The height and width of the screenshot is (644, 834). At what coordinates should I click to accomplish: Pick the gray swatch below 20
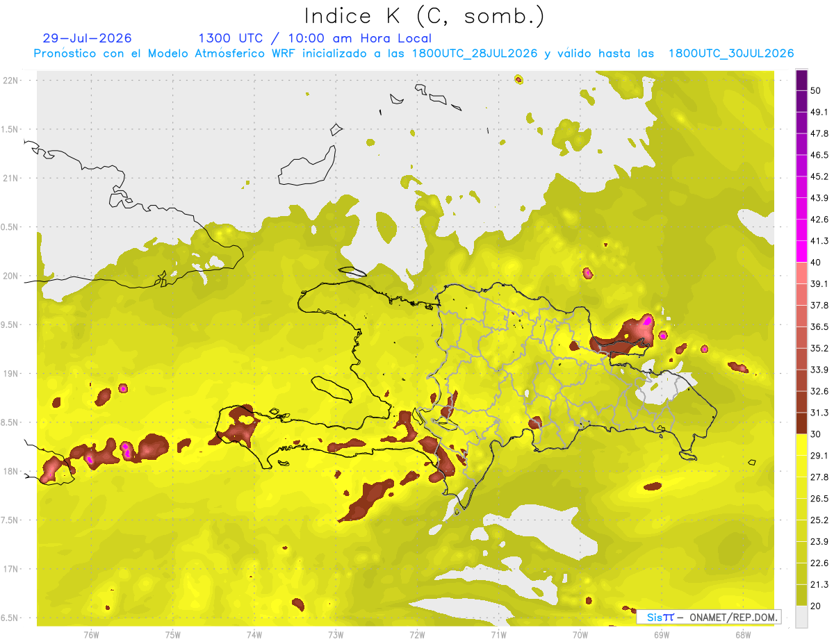coord(801,617)
